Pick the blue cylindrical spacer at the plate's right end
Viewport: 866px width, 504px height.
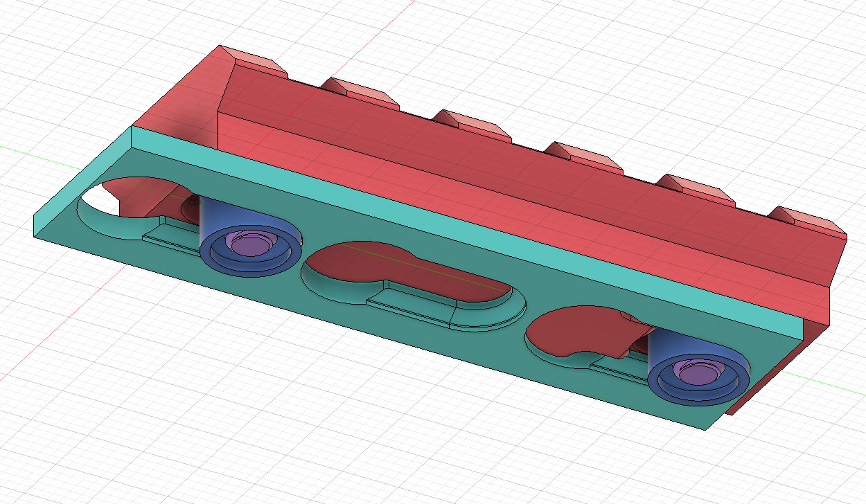pyautogui.click(x=698, y=367)
